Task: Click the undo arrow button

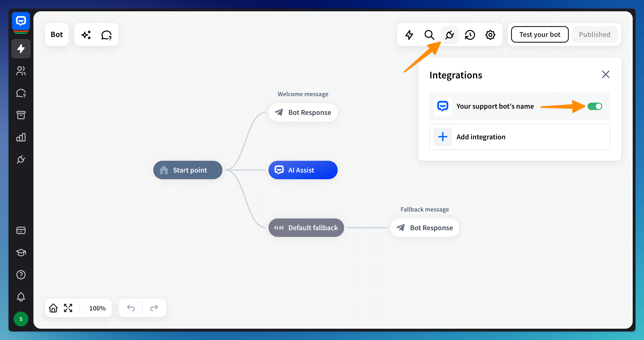Action: coord(131,308)
